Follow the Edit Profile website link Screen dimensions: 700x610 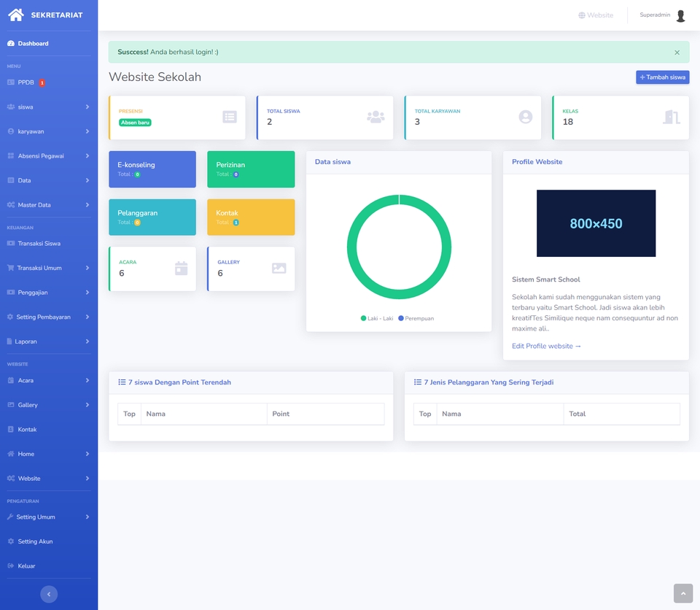pyautogui.click(x=546, y=346)
